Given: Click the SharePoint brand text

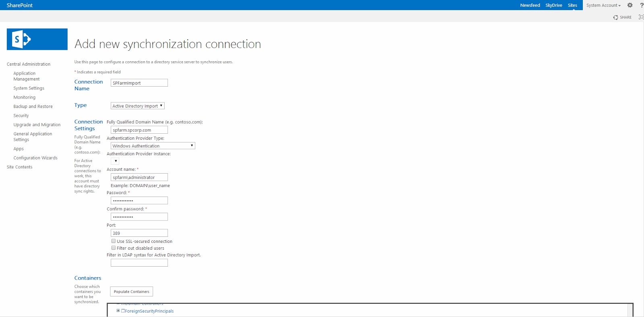Looking at the screenshot, I should 20,5.
